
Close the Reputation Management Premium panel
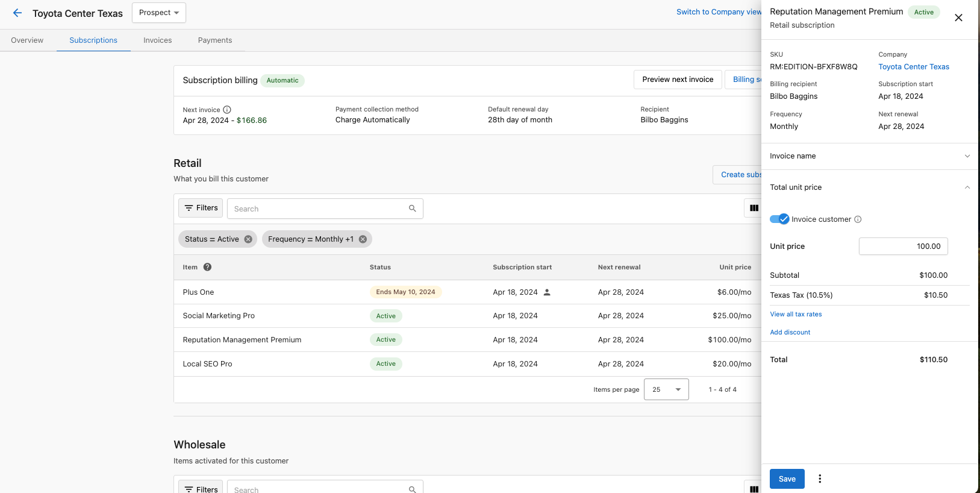[x=958, y=17]
